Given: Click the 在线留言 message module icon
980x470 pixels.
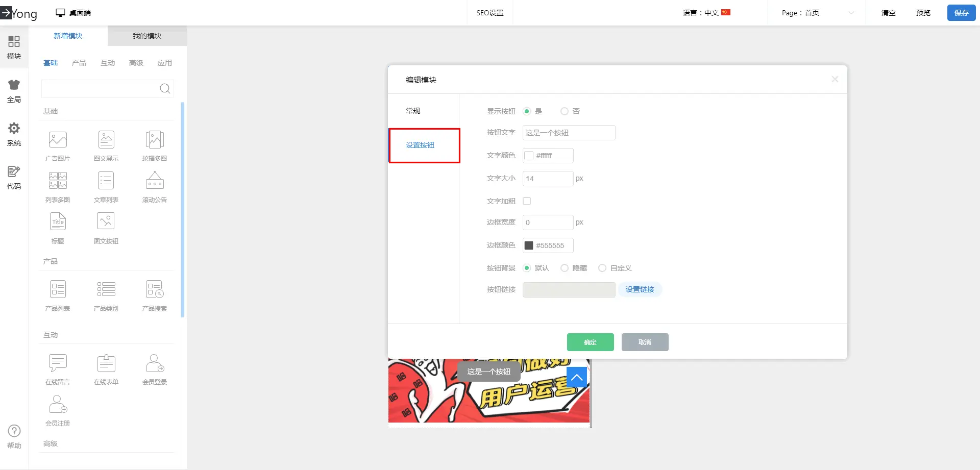Looking at the screenshot, I should pyautogui.click(x=58, y=363).
